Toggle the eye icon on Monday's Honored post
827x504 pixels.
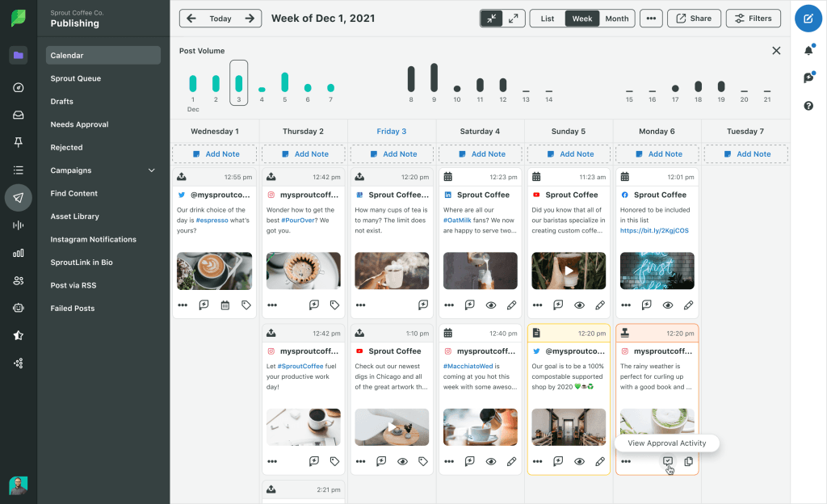[668, 305]
